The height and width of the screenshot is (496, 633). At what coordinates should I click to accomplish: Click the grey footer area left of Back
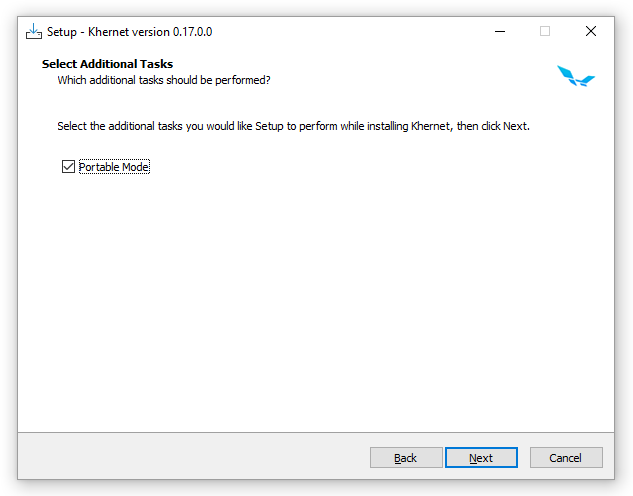190,458
